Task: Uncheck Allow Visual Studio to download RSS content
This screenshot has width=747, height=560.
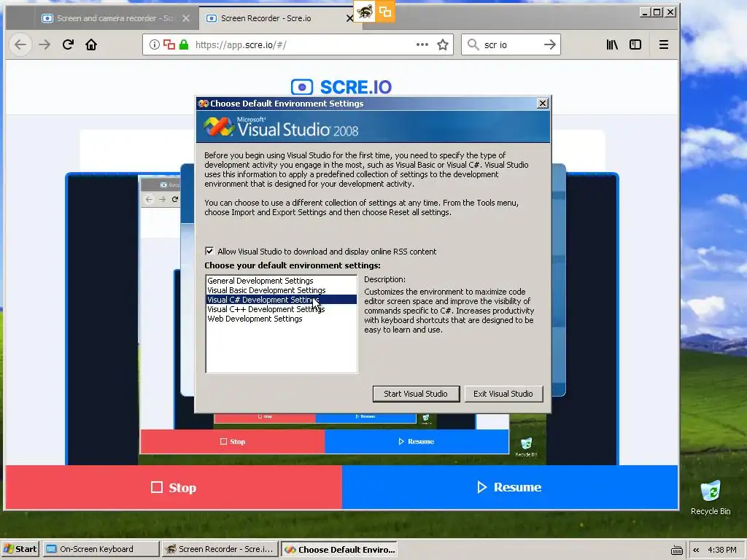Action: tap(209, 251)
